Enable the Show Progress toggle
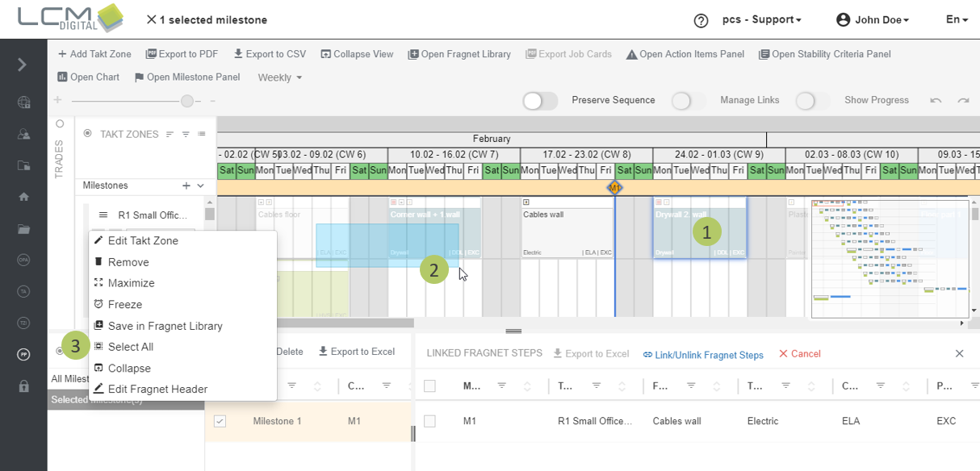Viewport: 980px width, 471px height. (812, 101)
